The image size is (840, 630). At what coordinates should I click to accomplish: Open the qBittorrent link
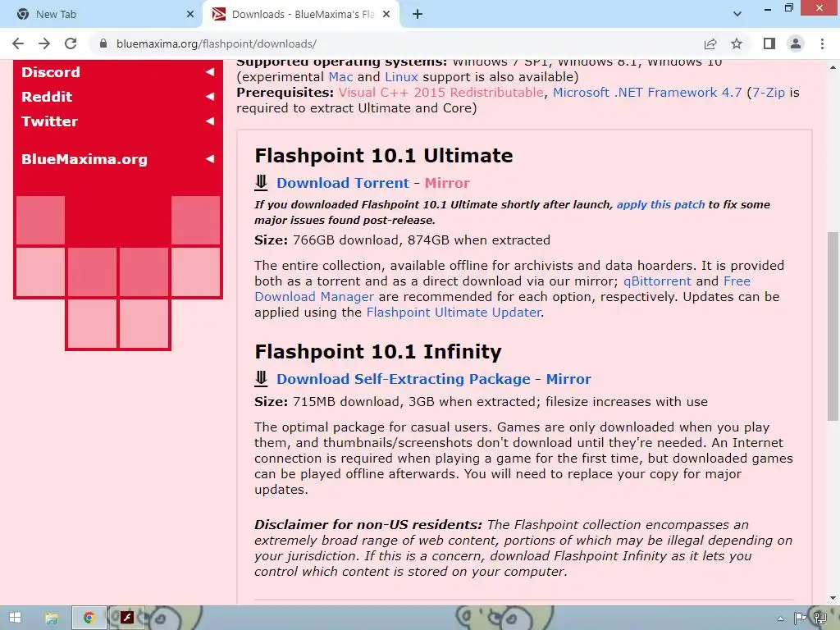point(657,281)
